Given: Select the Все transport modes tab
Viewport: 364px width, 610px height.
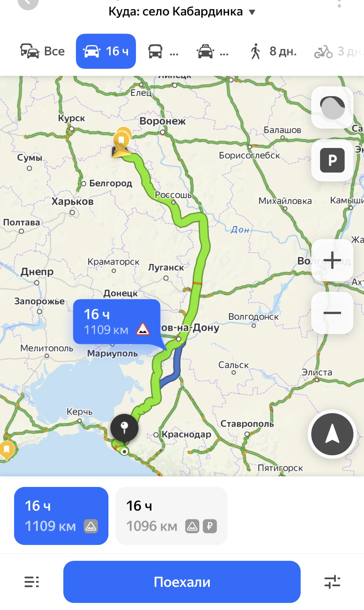Looking at the screenshot, I should (x=42, y=51).
